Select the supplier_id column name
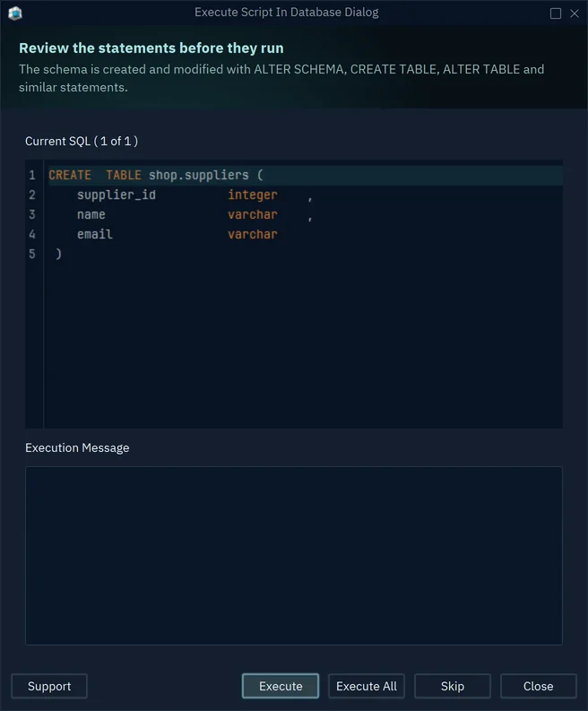Image resolution: width=588 pixels, height=711 pixels. tap(116, 195)
